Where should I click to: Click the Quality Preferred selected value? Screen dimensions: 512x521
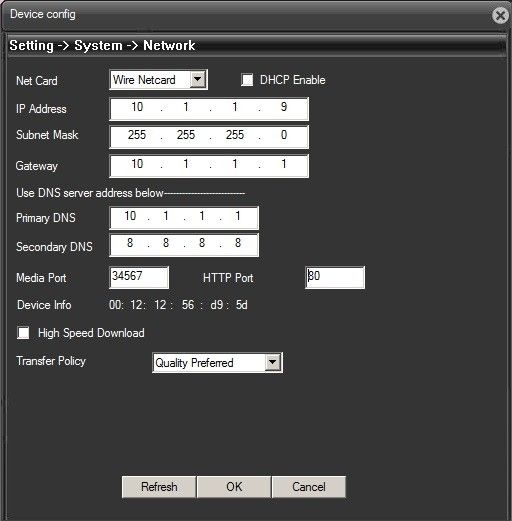(194, 363)
